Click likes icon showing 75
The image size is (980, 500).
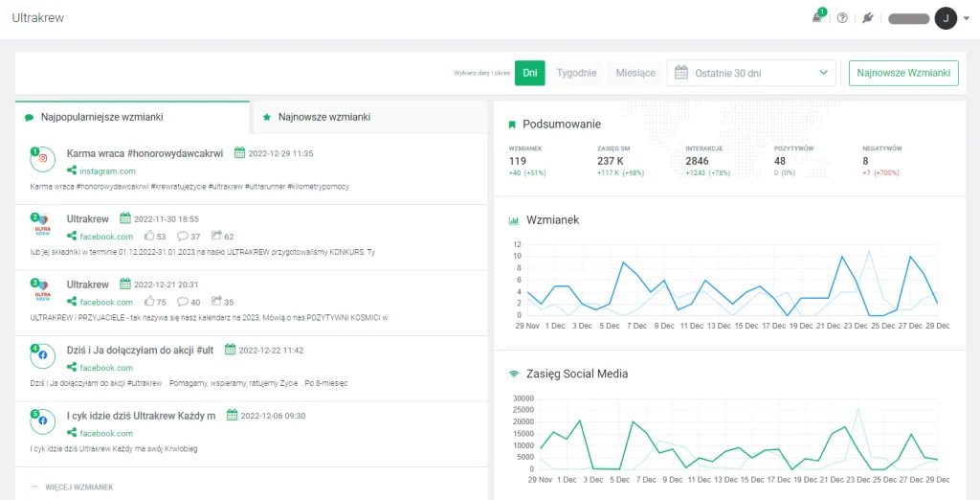148,302
